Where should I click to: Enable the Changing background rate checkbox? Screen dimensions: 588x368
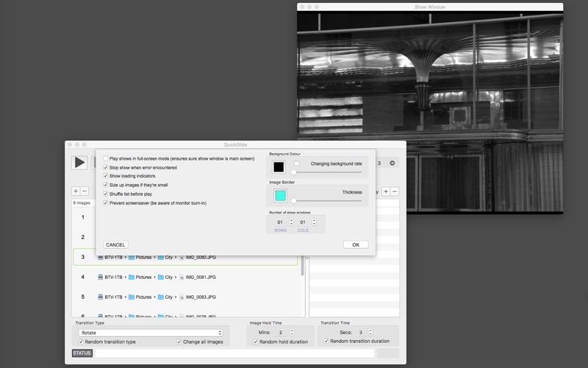point(297,163)
